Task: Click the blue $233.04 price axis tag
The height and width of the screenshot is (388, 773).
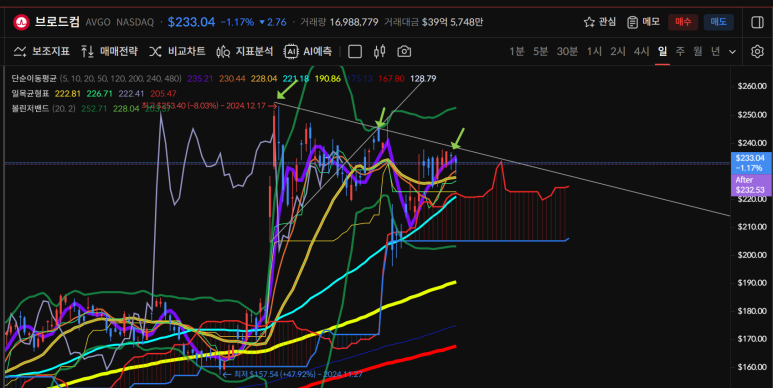Action: (751, 163)
